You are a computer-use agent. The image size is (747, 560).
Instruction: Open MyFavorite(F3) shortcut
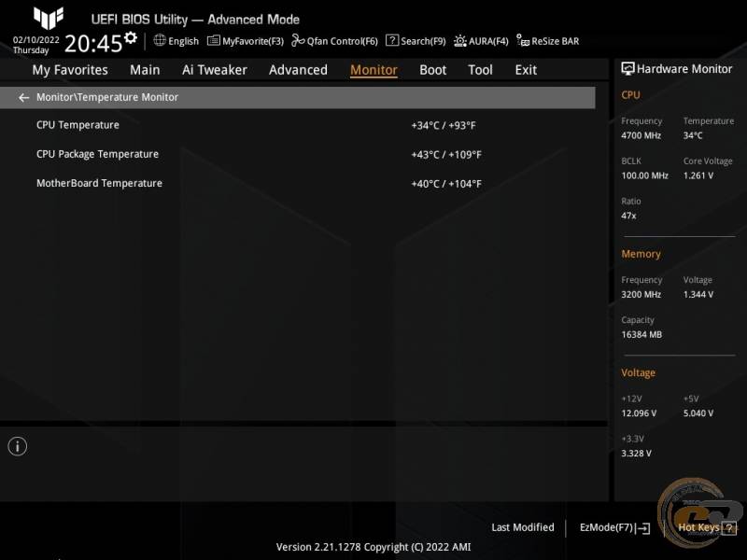pyautogui.click(x=246, y=41)
